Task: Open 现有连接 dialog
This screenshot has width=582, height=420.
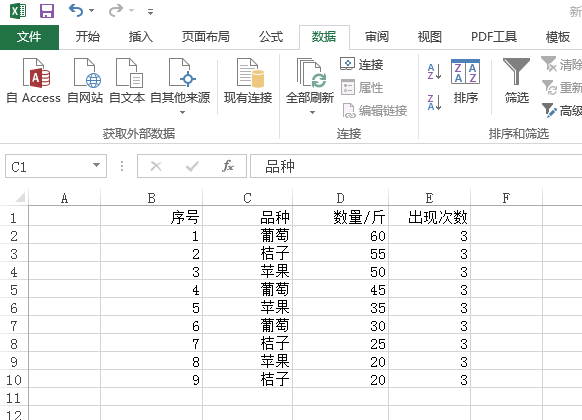Action: (x=248, y=81)
